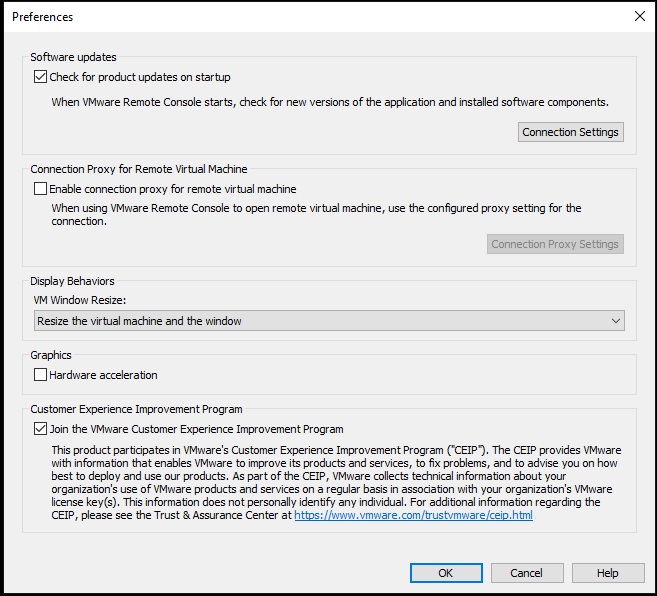Screen dimensions: 657x596
Task: Click the Graphics group heading
Action: 51,355
